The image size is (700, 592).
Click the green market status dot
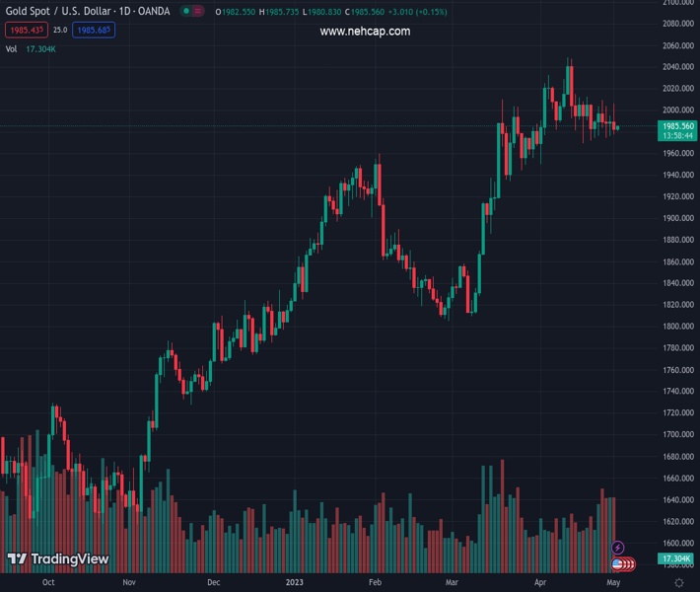(x=184, y=11)
